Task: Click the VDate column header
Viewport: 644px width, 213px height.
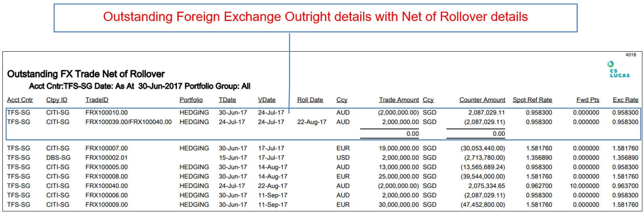Action: (267, 100)
